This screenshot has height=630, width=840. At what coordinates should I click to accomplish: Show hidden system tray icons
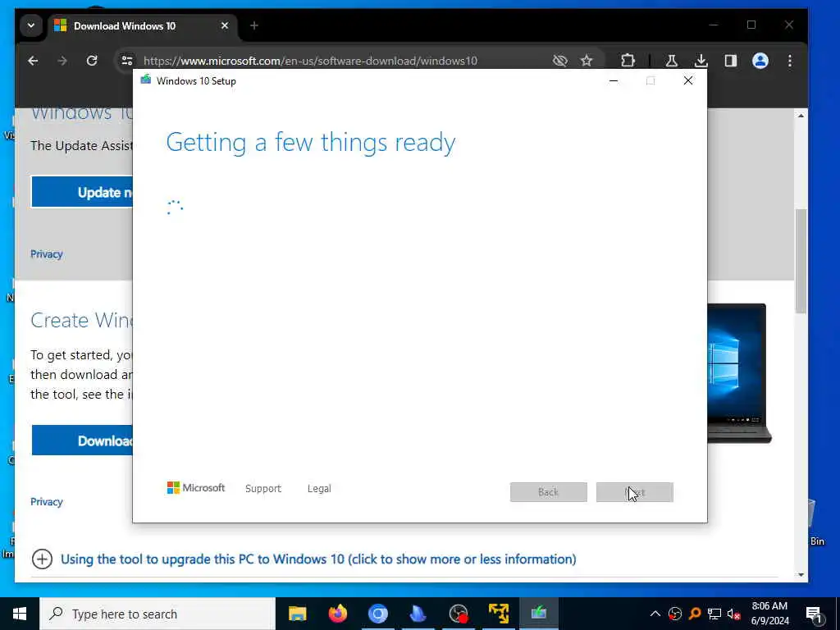point(655,614)
